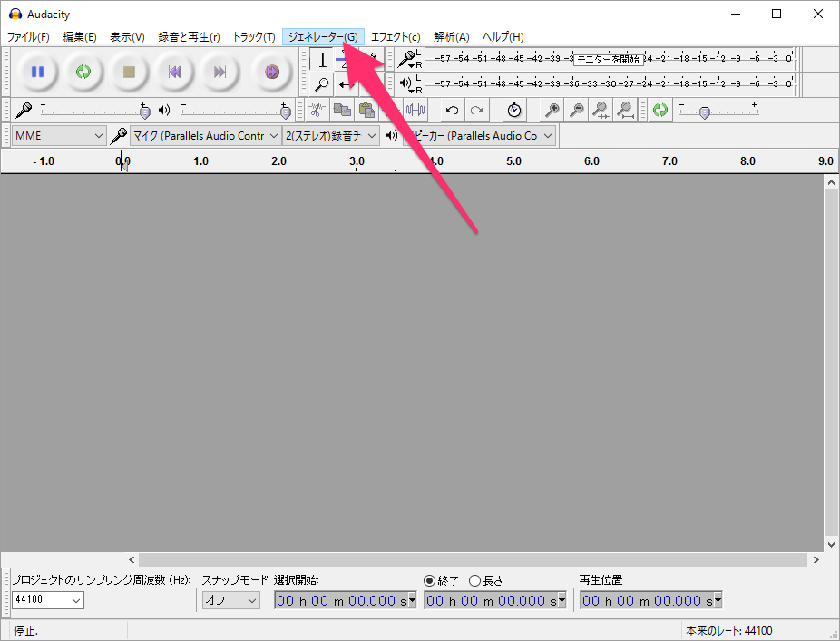Click the Copy icon
This screenshot has height=641, width=840.
[342, 111]
